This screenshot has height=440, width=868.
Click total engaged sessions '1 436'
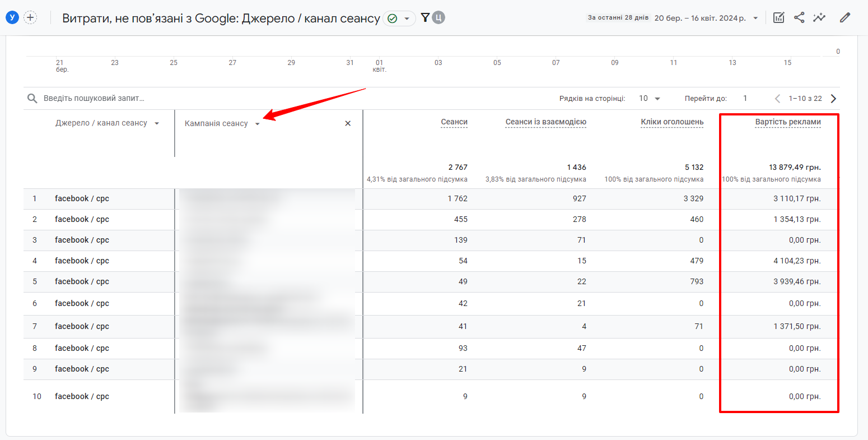pos(576,167)
